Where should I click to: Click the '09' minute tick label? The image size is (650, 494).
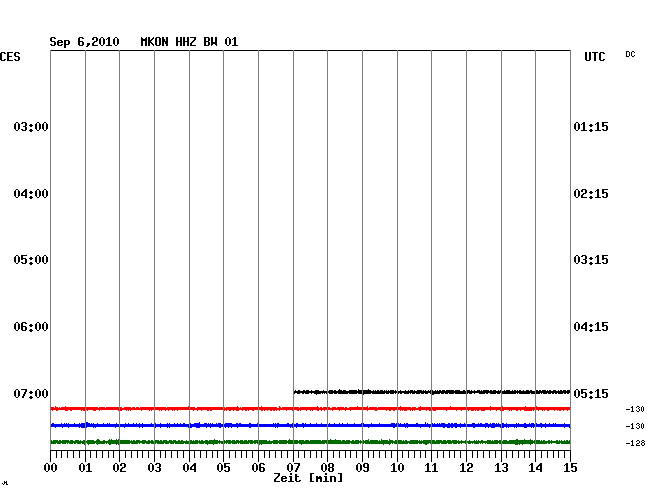(x=362, y=468)
